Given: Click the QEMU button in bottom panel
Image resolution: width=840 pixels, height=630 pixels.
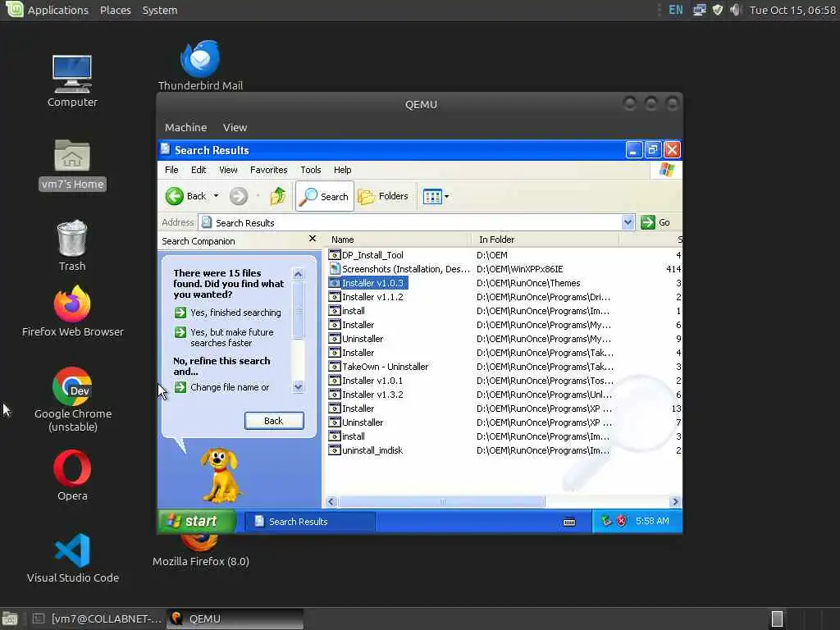Looking at the screenshot, I should (x=235, y=619).
